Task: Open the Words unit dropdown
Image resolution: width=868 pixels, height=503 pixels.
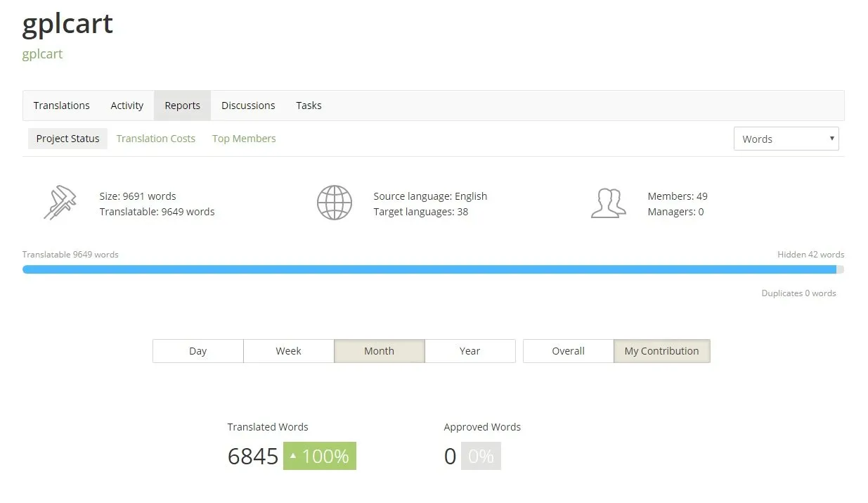Action: coord(786,139)
